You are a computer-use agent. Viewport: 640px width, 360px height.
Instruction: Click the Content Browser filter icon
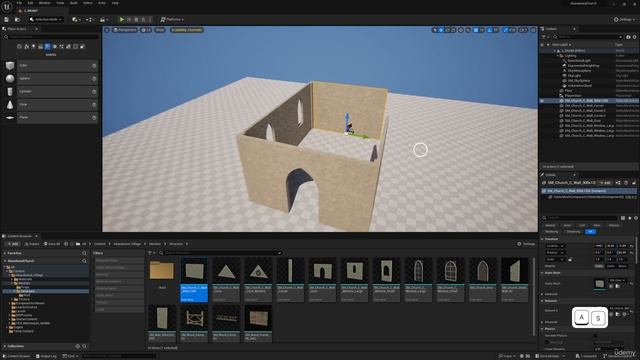tap(150, 253)
